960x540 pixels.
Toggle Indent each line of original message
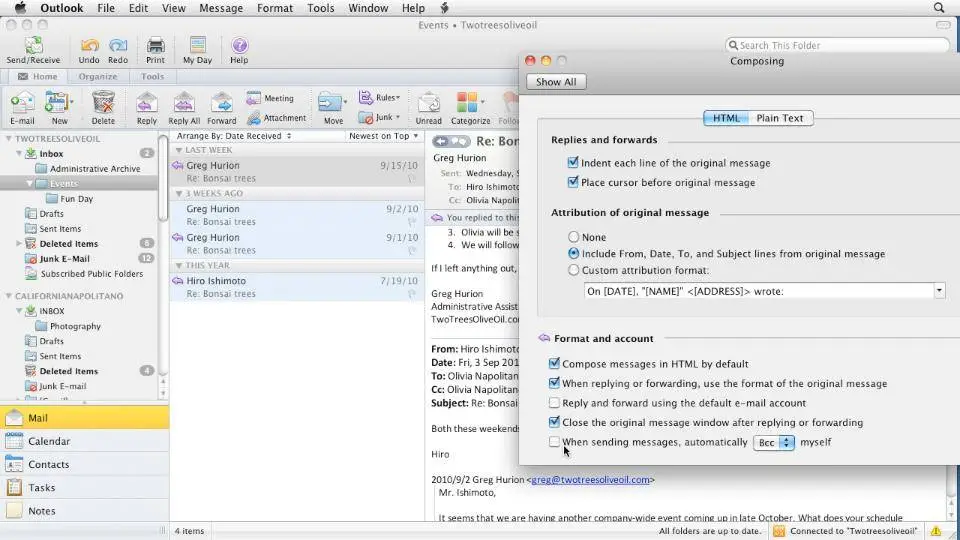(572, 162)
